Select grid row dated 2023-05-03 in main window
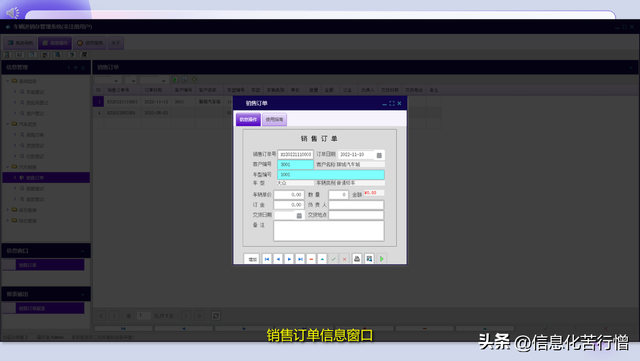 [x=267, y=113]
